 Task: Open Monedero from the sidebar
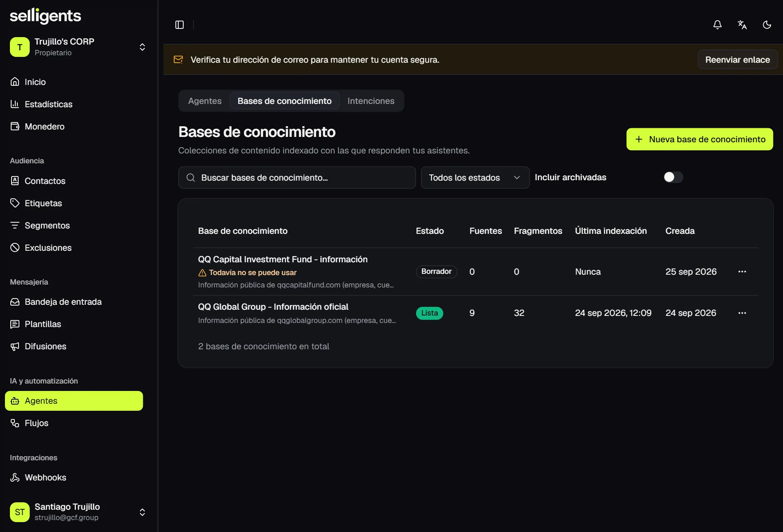pos(74,126)
